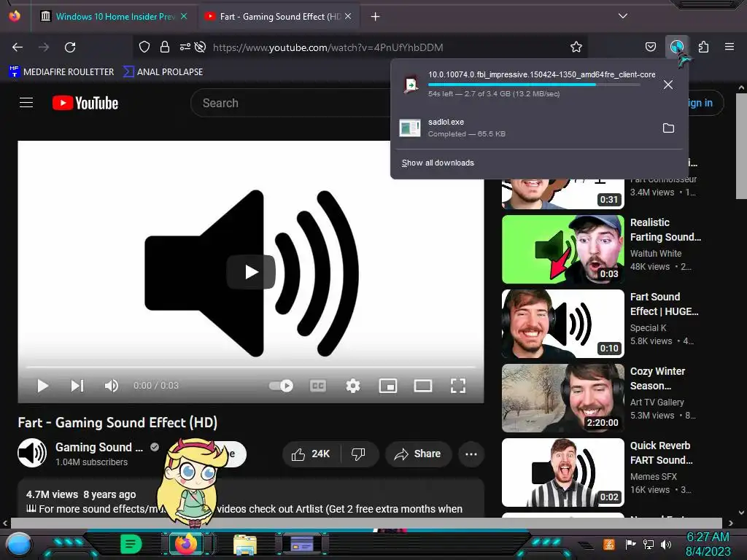The image size is (747, 560).
Task: Open Fart Sound Effect HUGE video thumbnail
Action: coord(563,324)
